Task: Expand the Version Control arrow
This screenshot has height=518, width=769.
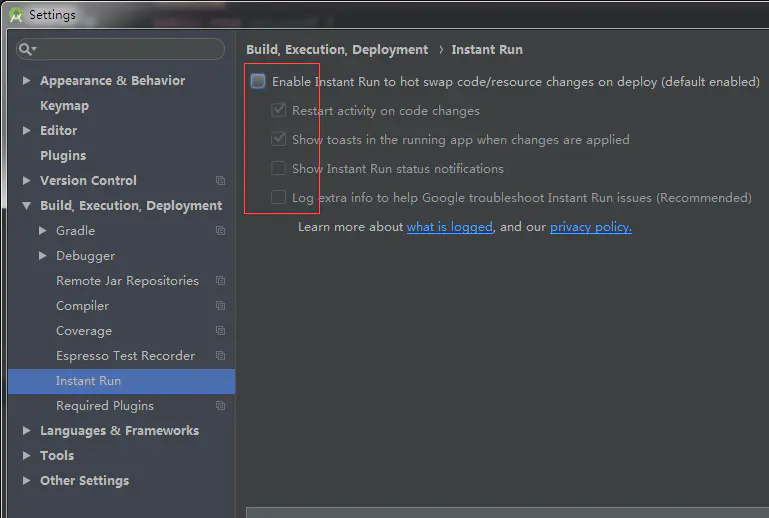Action: pyautogui.click(x=26, y=181)
